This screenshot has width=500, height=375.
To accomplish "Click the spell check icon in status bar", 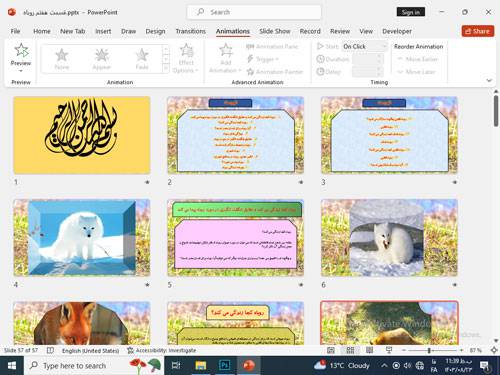I will pyautogui.click(x=50, y=350).
